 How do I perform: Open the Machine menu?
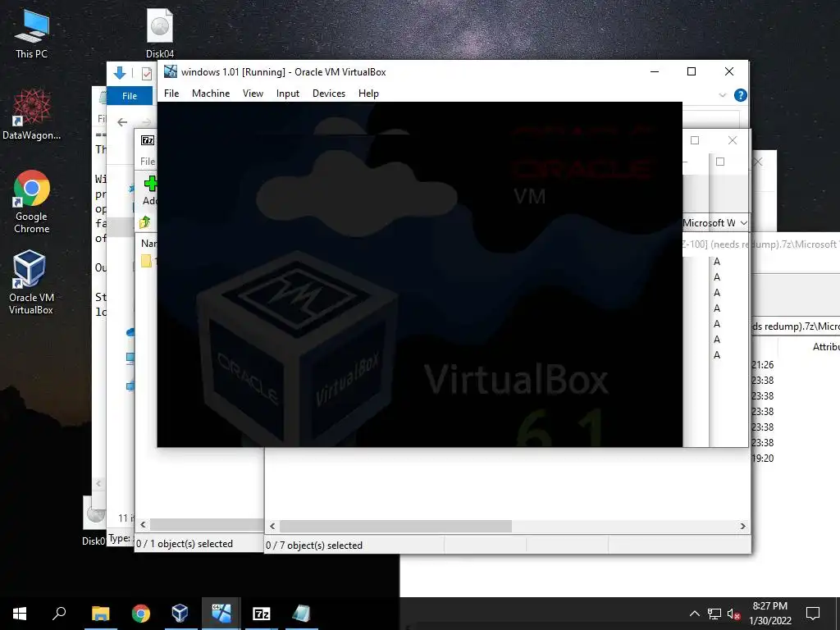pyautogui.click(x=211, y=94)
